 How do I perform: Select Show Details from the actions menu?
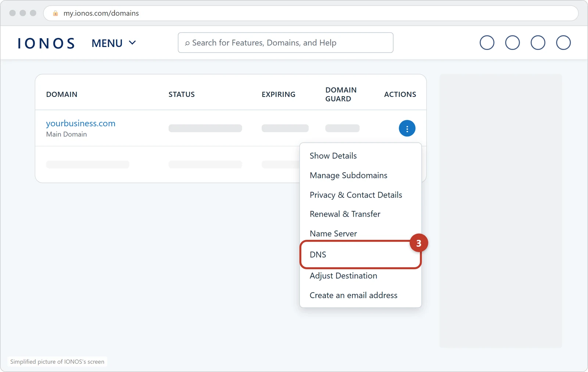click(x=333, y=156)
